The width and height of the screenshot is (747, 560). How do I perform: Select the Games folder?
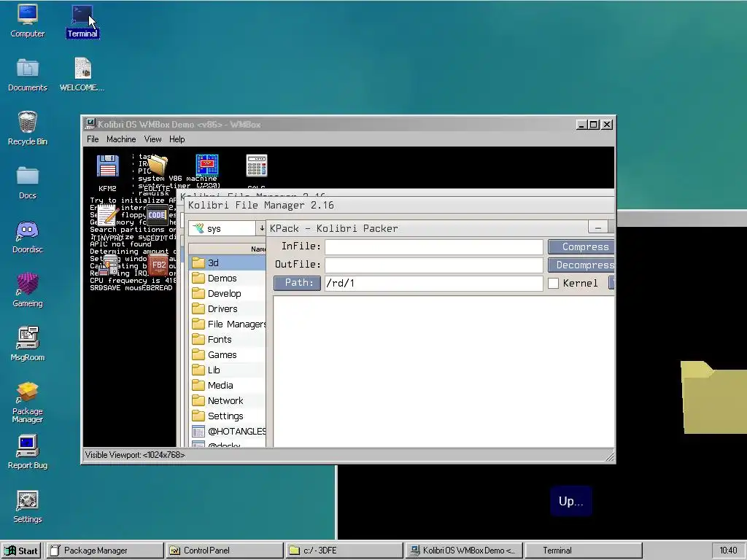pyautogui.click(x=228, y=355)
